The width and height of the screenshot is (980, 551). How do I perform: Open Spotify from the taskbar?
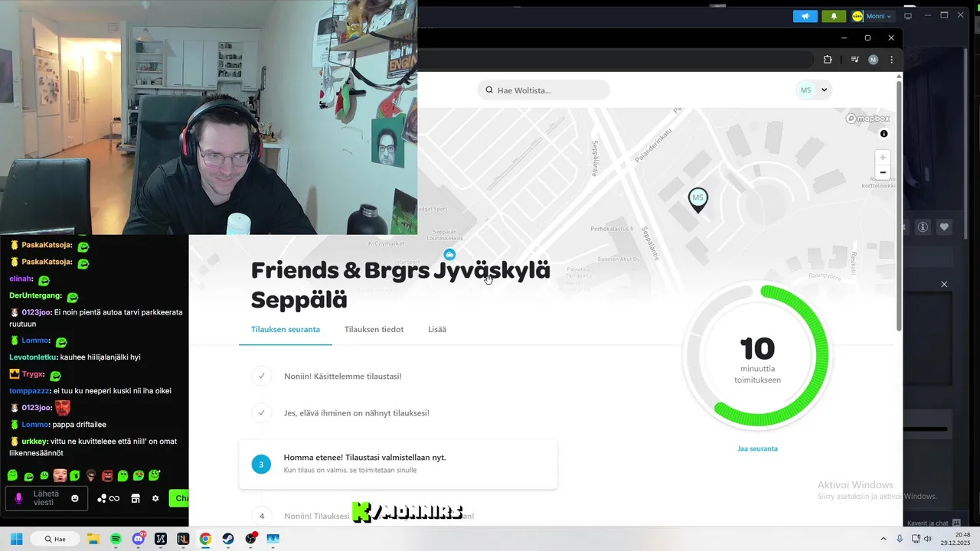click(116, 539)
